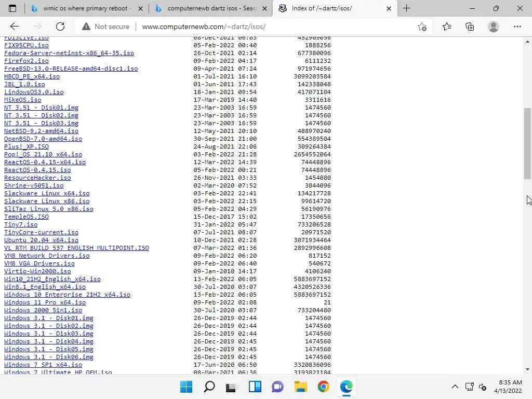This screenshot has width=532, height=399.
Task: Open the clock showing 8:35 AM
Action: (508, 387)
